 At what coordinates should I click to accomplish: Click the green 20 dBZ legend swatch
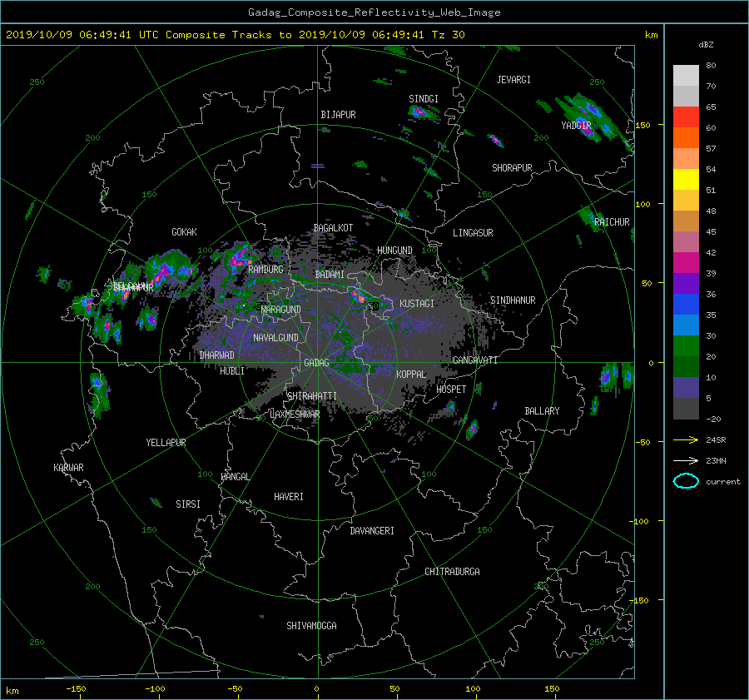point(686,345)
